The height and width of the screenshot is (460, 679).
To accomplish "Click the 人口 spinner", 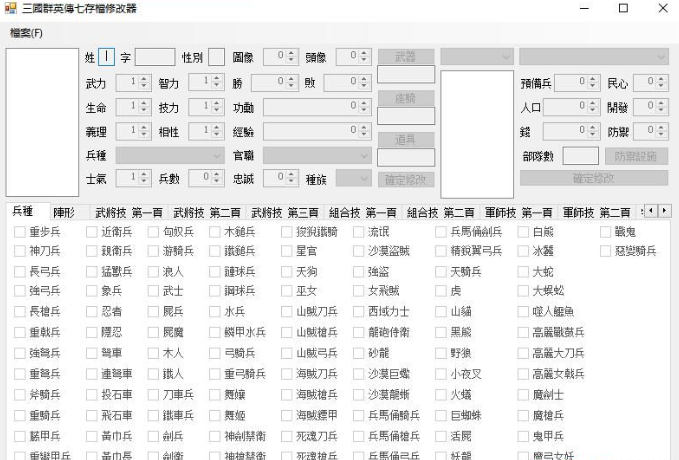I will (x=572, y=107).
